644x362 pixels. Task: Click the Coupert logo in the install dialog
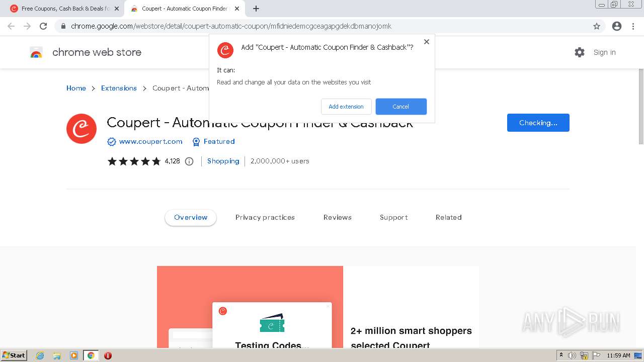click(x=225, y=50)
